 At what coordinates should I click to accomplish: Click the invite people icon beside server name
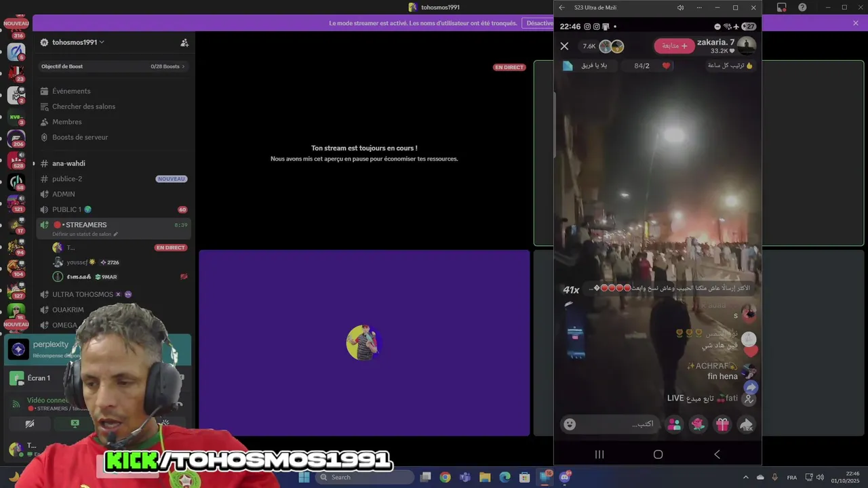tap(184, 43)
